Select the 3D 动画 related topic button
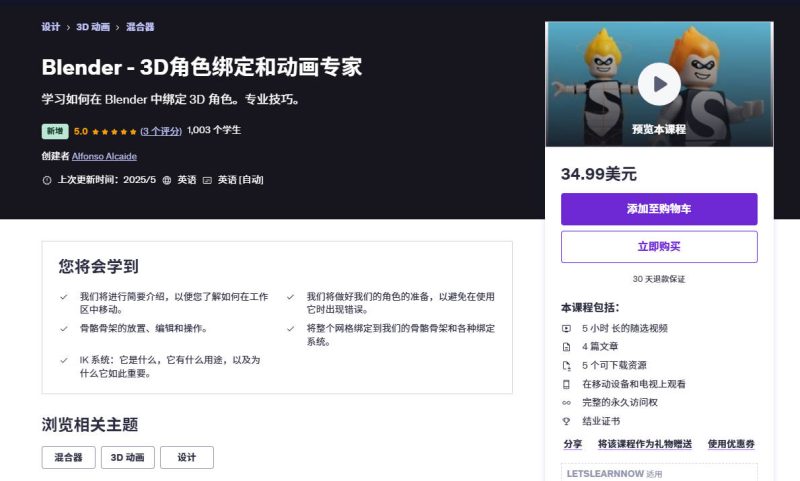Image resolution: width=800 pixels, height=481 pixels. click(x=128, y=458)
